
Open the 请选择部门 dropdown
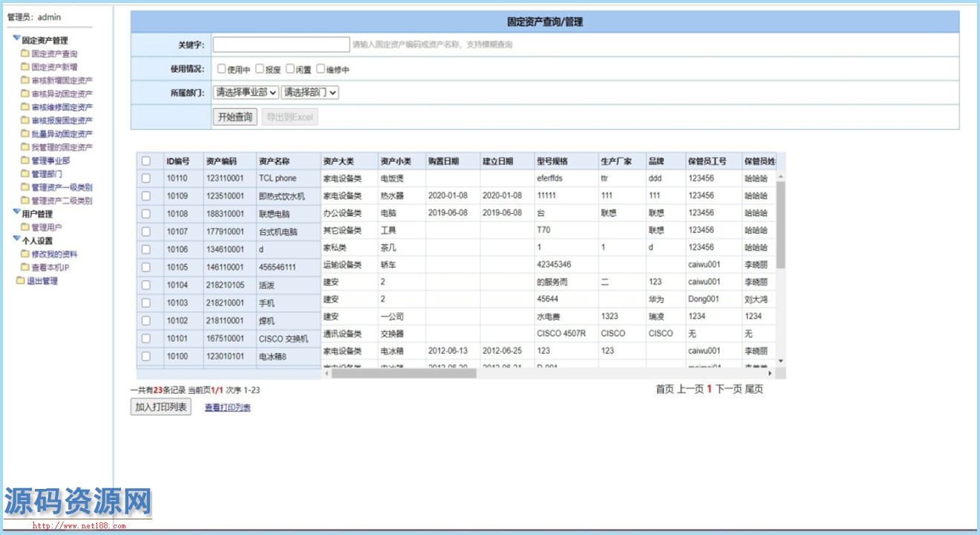coord(310,93)
